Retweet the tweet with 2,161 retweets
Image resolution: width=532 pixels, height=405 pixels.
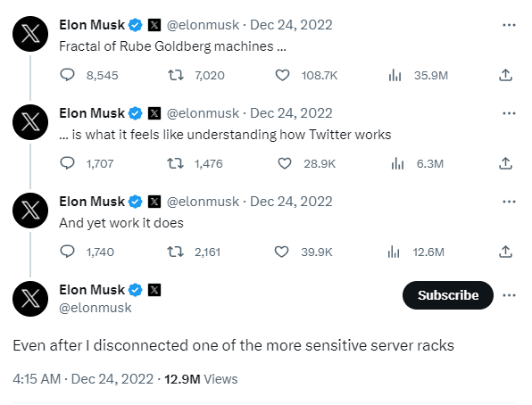pyautogui.click(x=176, y=252)
